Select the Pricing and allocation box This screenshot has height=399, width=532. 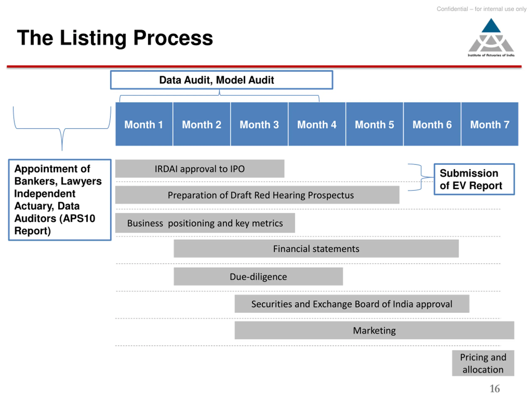(x=483, y=363)
